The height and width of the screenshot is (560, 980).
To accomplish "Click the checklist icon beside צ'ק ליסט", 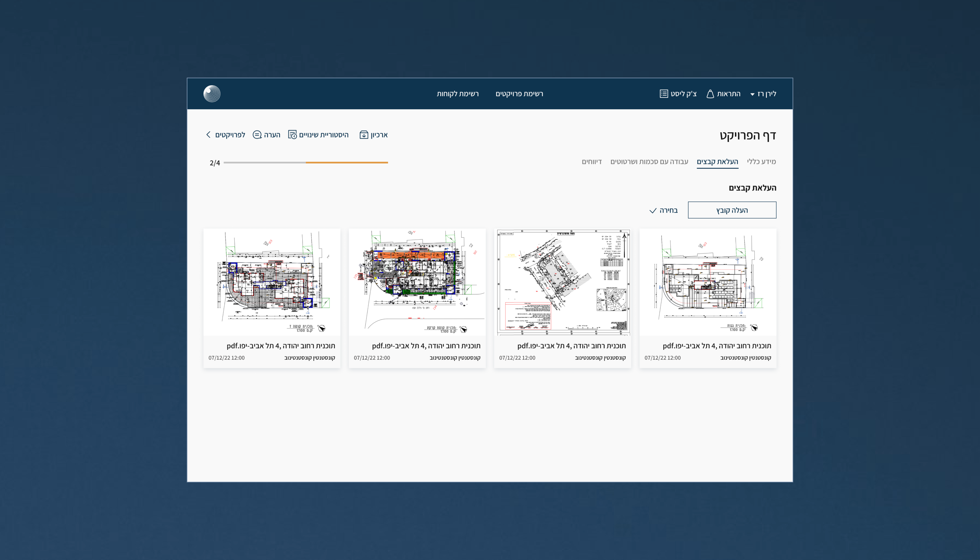I will click(664, 94).
